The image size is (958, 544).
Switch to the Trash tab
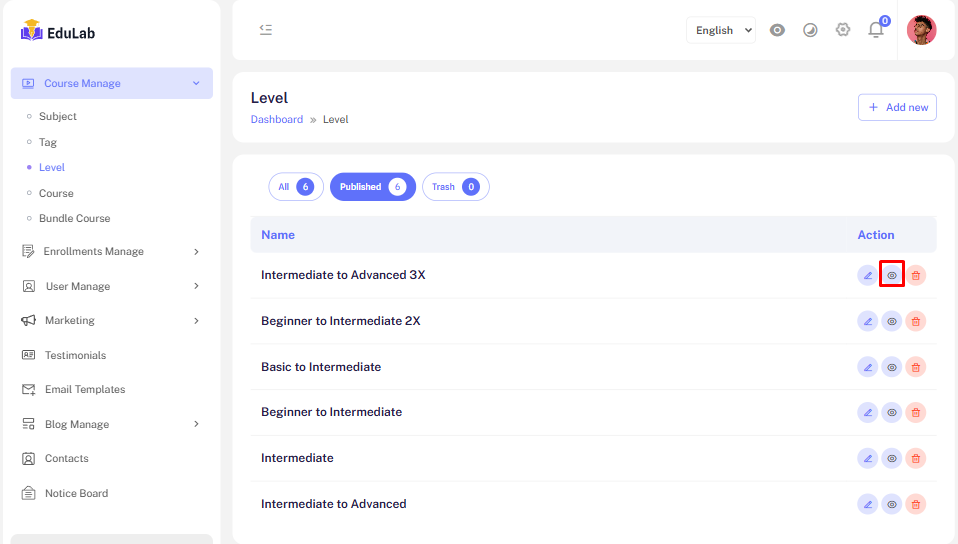(x=455, y=187)
